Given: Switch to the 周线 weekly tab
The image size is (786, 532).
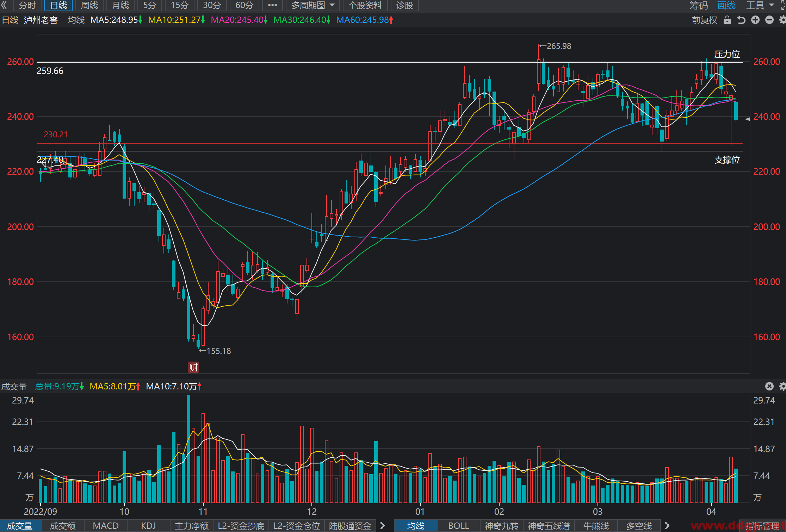Looking at the screenshot, I should point(89,5).
